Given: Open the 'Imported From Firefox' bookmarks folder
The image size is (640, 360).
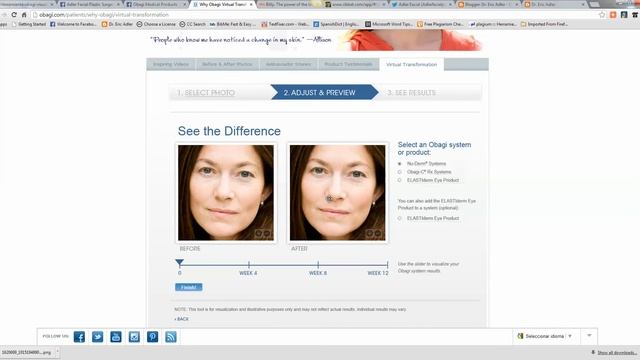Looking at the screenshot, I should point(544,24).
